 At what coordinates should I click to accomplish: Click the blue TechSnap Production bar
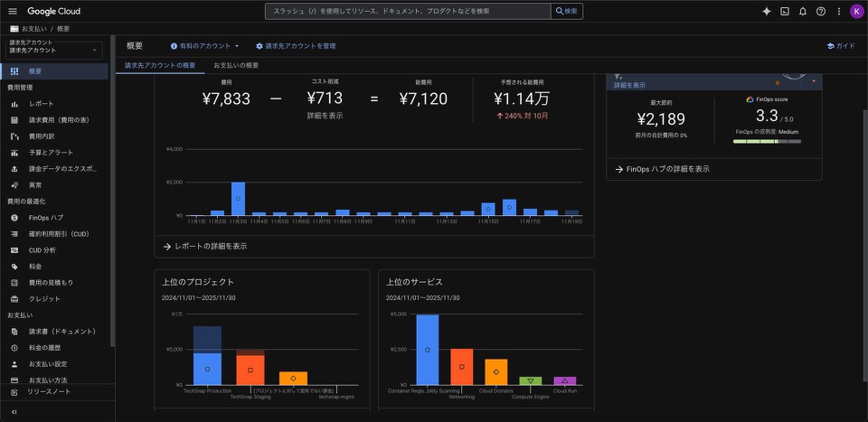(x=207, y=369)
